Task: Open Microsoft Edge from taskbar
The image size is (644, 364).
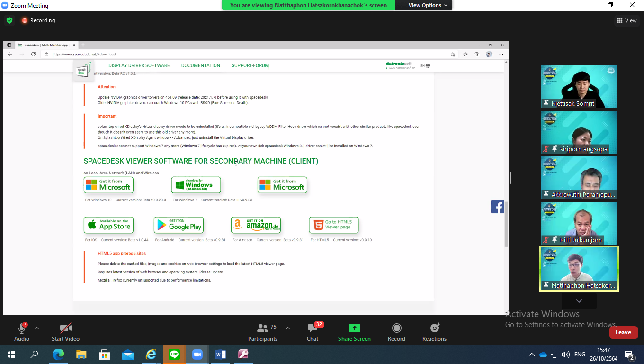Action: click(58, 354)
